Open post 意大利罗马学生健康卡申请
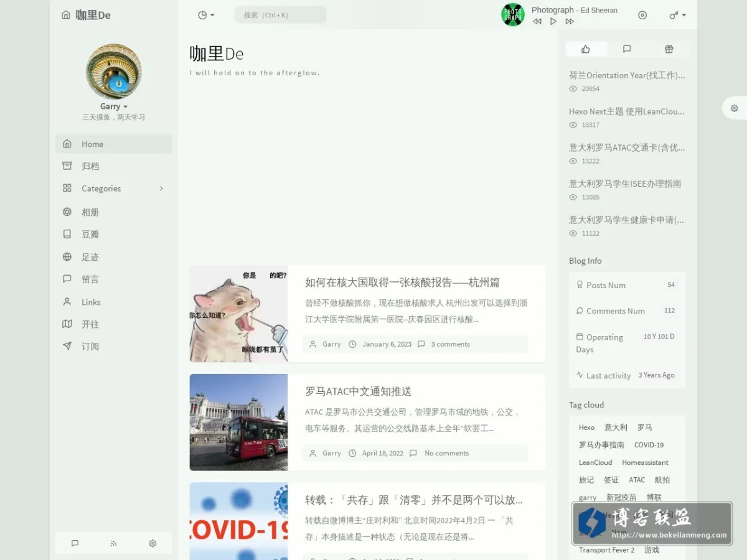This screenshot has height=560, width=747. coord(627,220)
